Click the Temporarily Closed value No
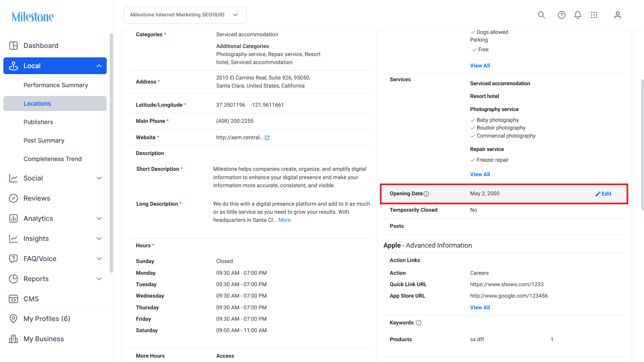The width and height of the screenshot is (644, 362). [x=474, y=210]
